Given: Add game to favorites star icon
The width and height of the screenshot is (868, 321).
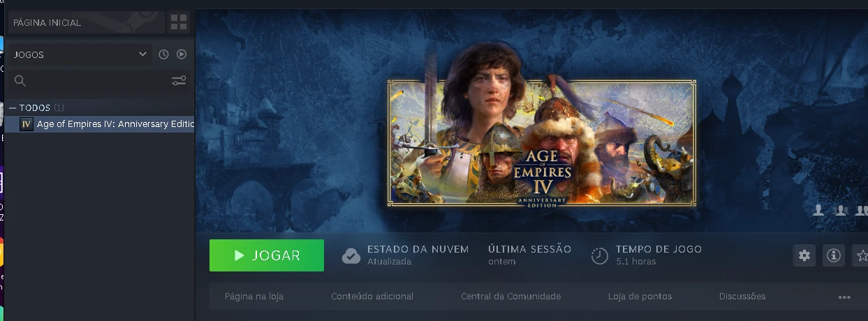Looking at the screenshot, I should click(860, 255).
